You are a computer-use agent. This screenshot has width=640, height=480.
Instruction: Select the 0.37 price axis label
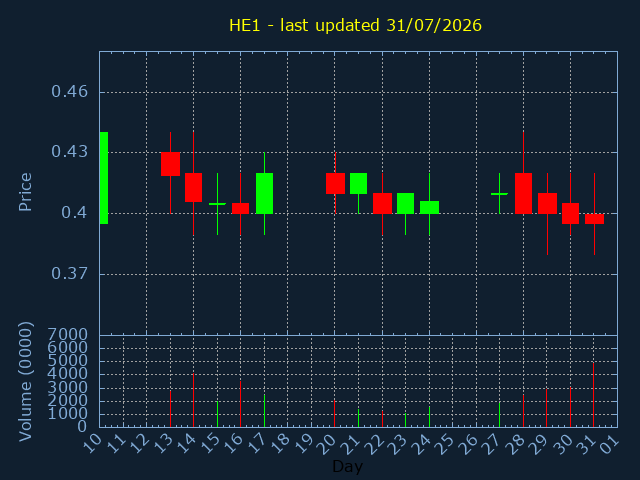(x=69, y=273)
